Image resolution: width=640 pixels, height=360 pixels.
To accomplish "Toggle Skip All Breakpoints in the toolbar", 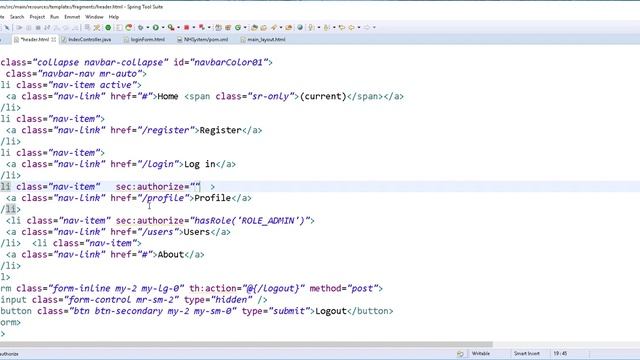I will click(7, 27).
